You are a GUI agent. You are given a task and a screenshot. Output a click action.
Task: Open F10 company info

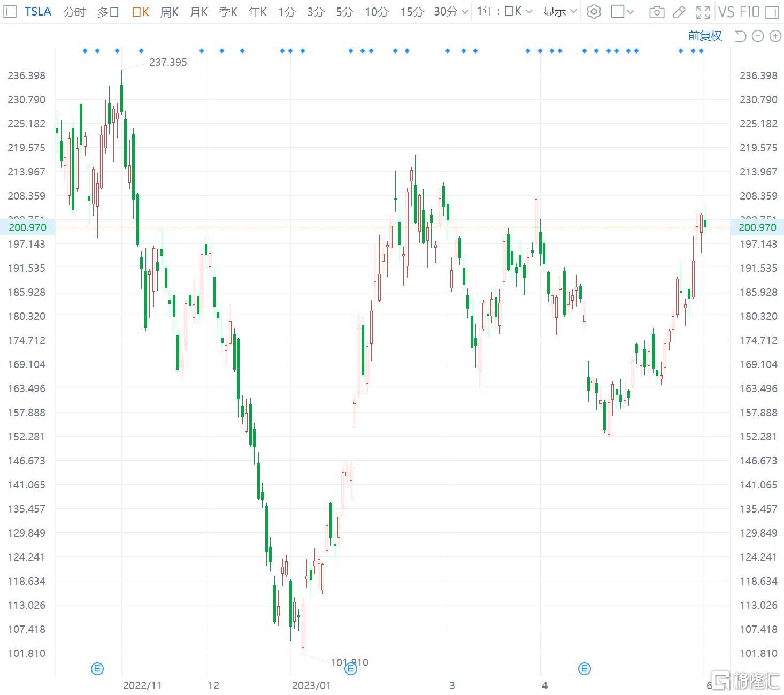[x=750, y=12]
